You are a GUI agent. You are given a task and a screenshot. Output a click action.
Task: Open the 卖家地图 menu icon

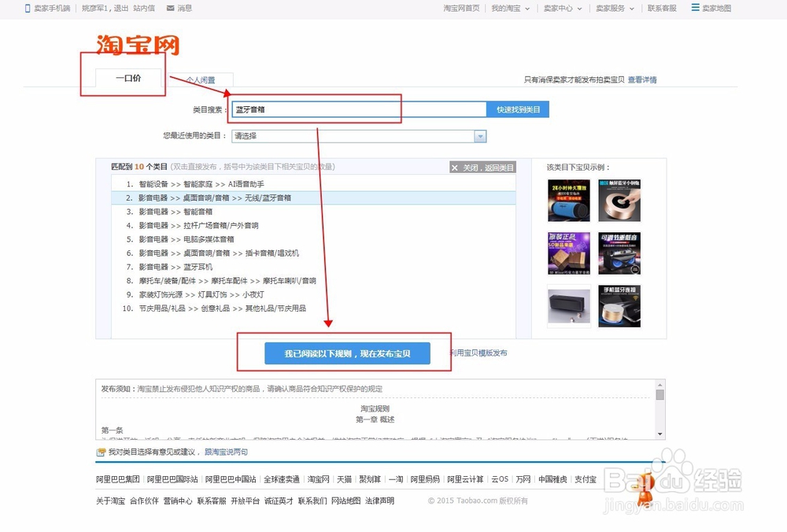click(x=695, y=8)
